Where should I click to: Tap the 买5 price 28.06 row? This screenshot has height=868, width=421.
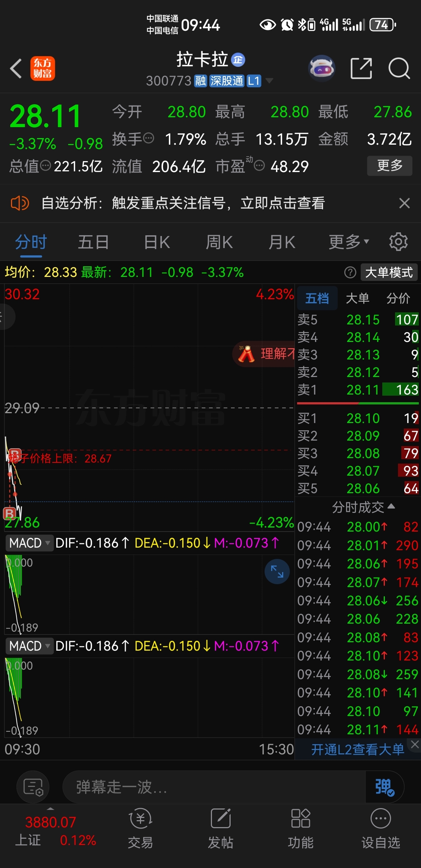[x=358, y=488]
